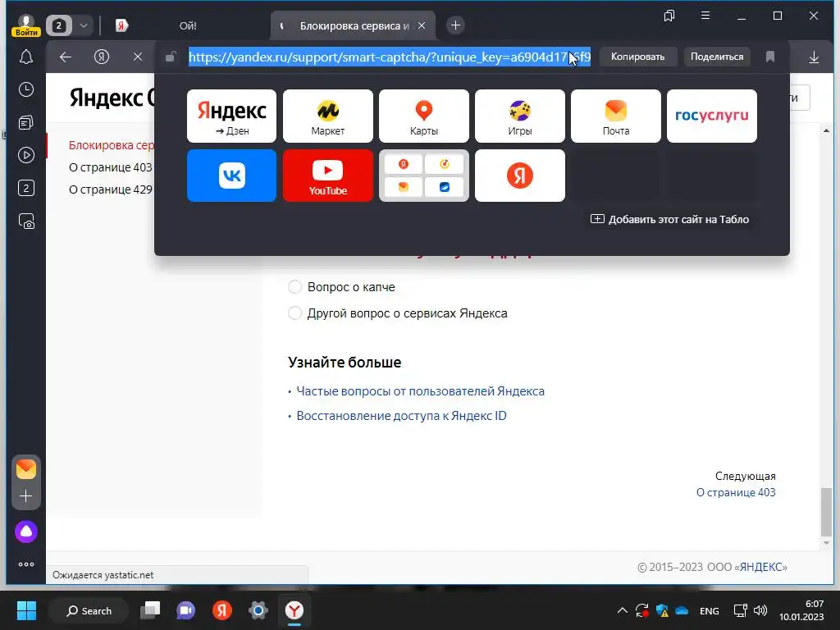Open the bookmarks collections icon in title bar
Viewport: 840px width, 630px height.
point(669,16)
